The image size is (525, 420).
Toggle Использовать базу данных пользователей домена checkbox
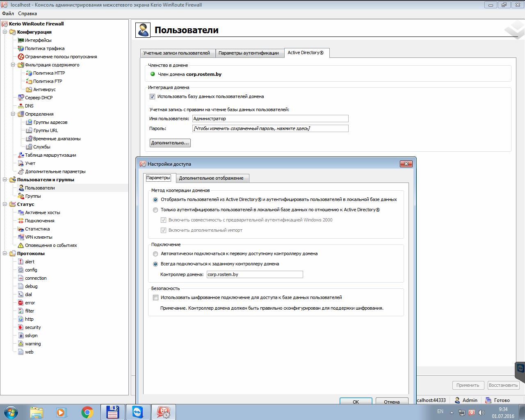pyautogui.click(x=152, y=97)
